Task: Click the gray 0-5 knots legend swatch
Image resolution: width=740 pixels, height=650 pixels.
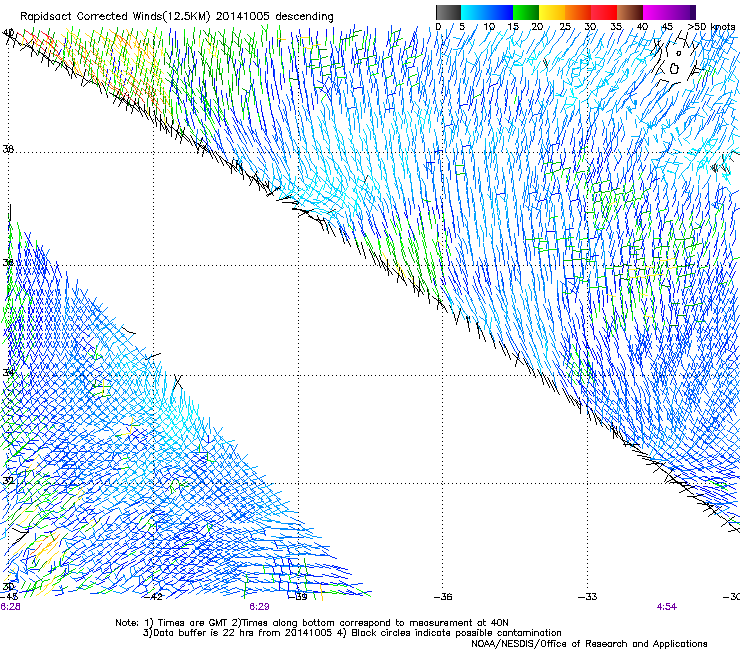Action: click(448, 12)
